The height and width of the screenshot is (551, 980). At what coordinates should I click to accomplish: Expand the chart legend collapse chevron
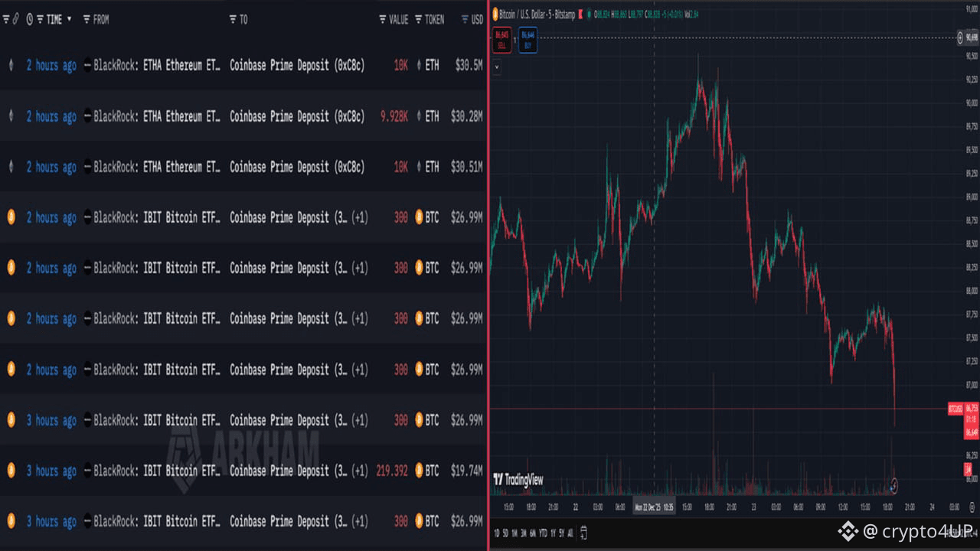[497, 67]
